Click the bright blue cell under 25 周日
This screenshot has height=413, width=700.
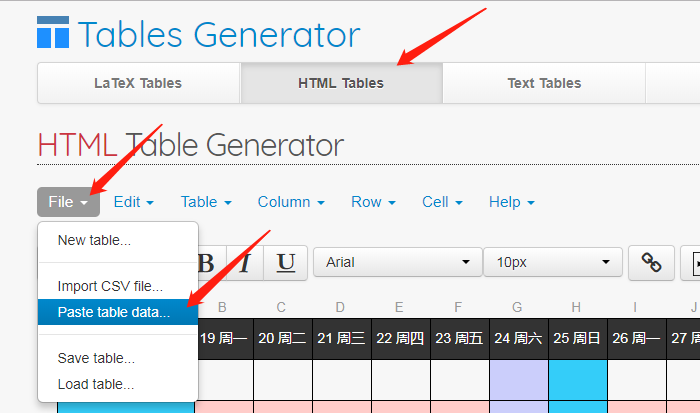click(x=578, y=380)
